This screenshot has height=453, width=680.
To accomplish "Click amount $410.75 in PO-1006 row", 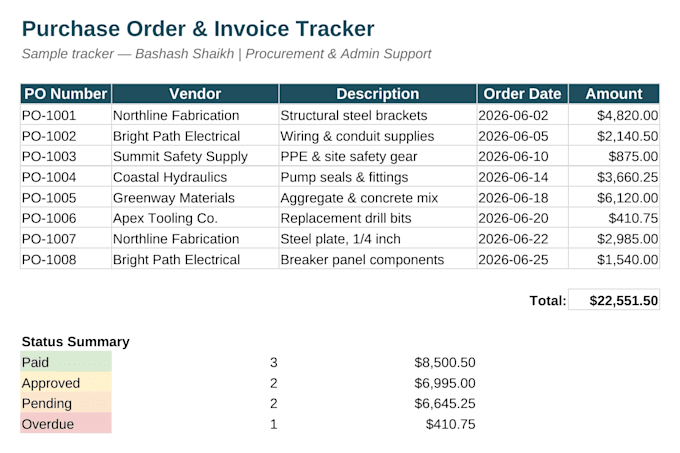I will point(614,218).
